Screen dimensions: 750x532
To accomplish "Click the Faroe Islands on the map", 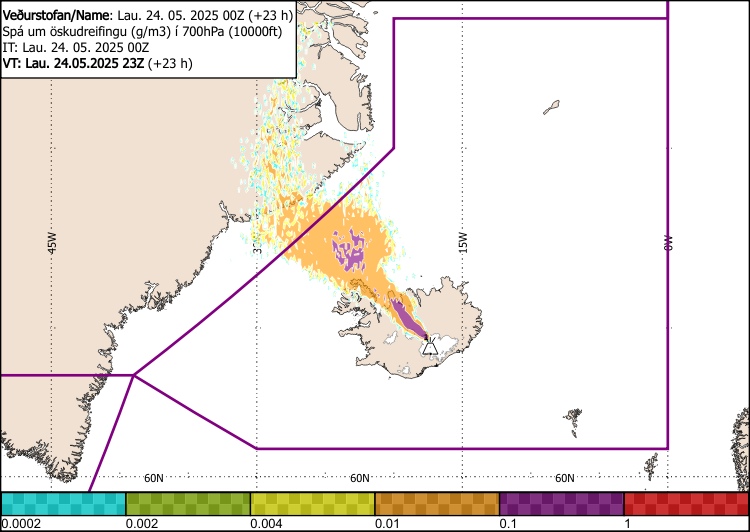I will click(x=574, y=421).
